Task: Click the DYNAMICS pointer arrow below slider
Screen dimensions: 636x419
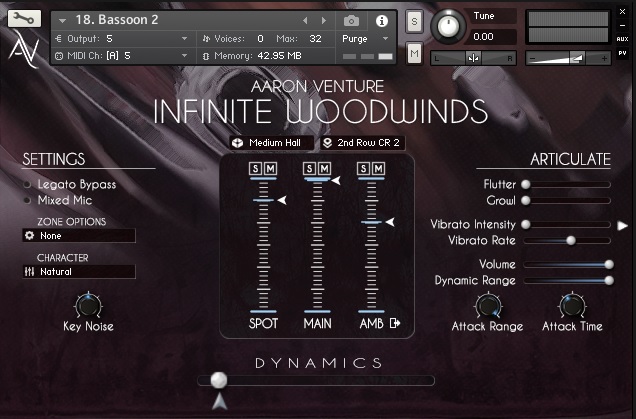Action: 219,401
